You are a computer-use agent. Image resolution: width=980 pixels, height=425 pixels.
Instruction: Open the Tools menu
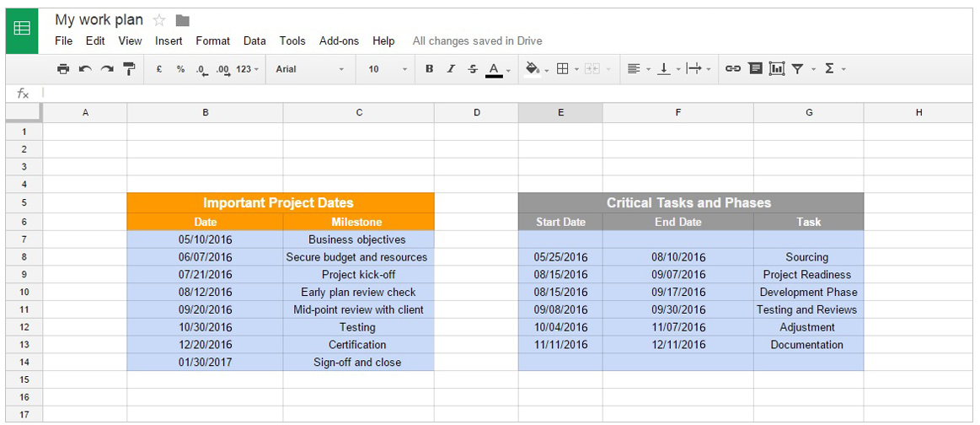point(292,41)
